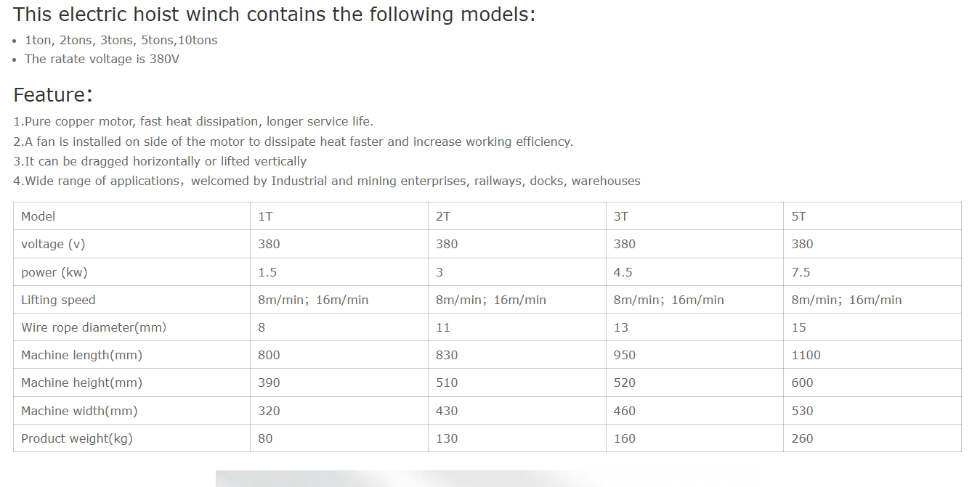Click the 260 product weight value

pyautogui.click(x=802, y=438)
